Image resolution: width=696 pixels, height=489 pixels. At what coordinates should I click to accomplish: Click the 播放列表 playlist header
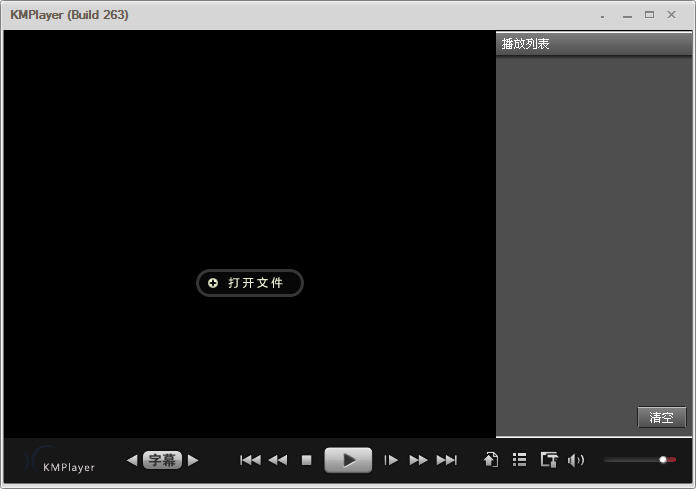click(x=594, y=43)
